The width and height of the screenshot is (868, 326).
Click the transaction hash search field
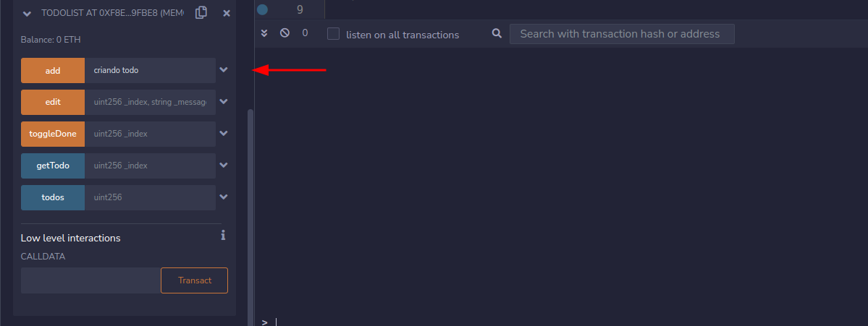point(621,34)
